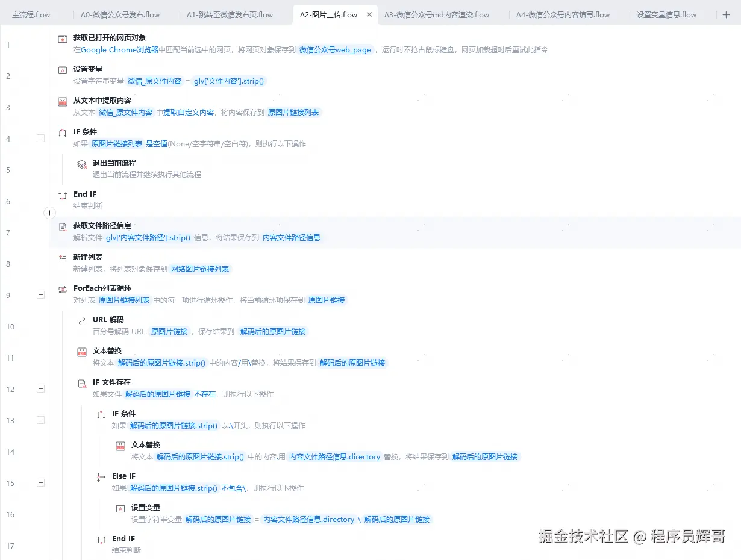Click the 文本替换 step icon
741x560 pixels.
[x=82, y=350]
